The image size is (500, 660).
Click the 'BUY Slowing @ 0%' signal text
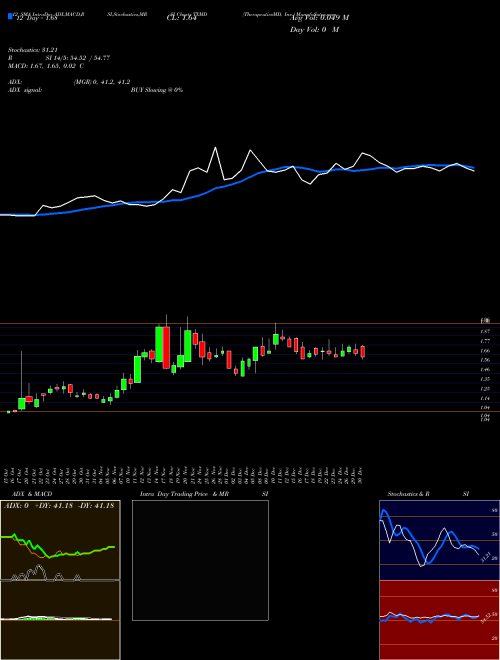pyautogui.click(x=157, y=90)
